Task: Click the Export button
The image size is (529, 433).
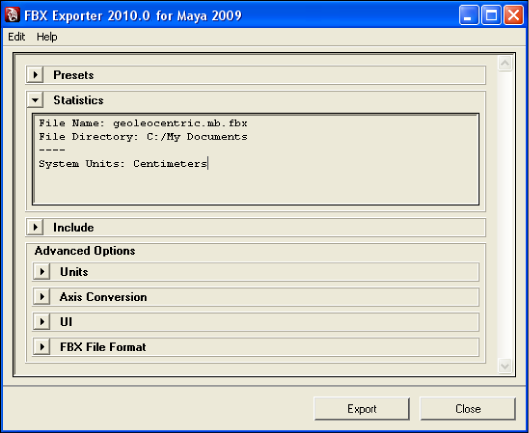Action: [x=362, y=409]
